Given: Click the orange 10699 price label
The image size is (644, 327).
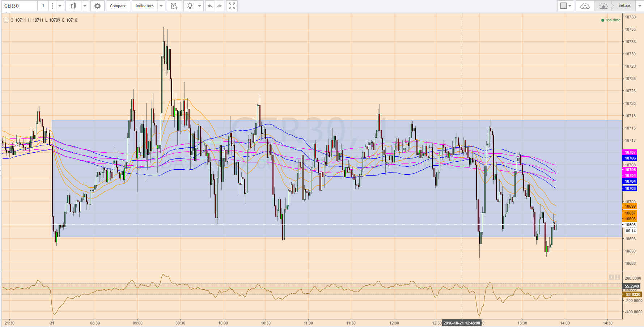Looking at the screenshot, I should [630, 206].
